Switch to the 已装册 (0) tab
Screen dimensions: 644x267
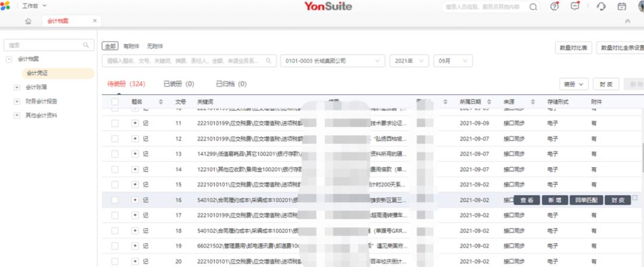tap(179, 84)
